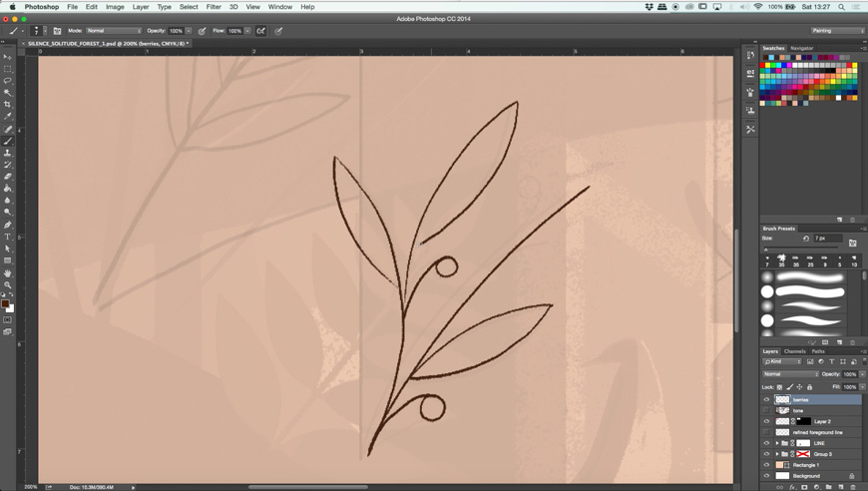Expand the Group 3 layer group
The width and height of the screenshot is (868, 491).
pos(777,454)
